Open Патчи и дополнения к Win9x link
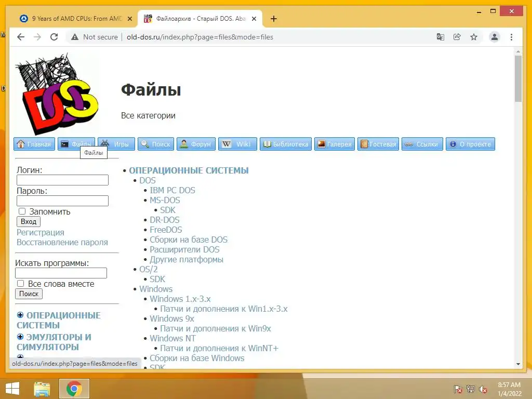Image resolution: width=532 pixels, height=399 pixels. [x=216, y=328]
